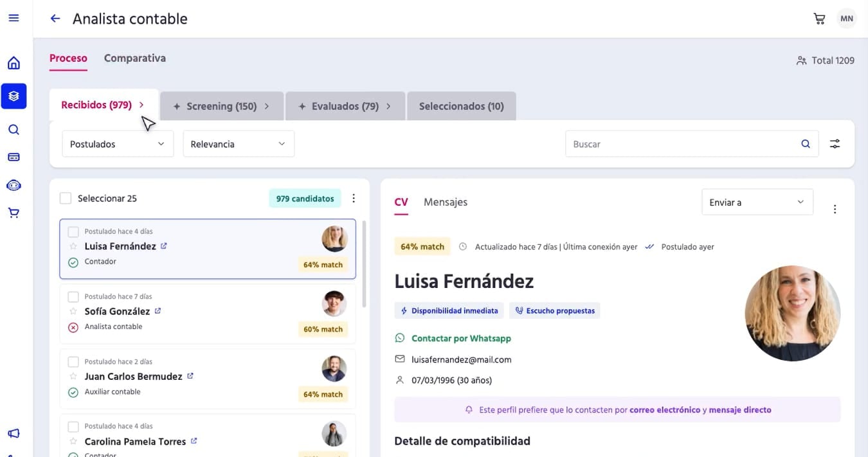Open the shopping cart in the top bar
Viewport: 868px width, 457px height.
819,19
